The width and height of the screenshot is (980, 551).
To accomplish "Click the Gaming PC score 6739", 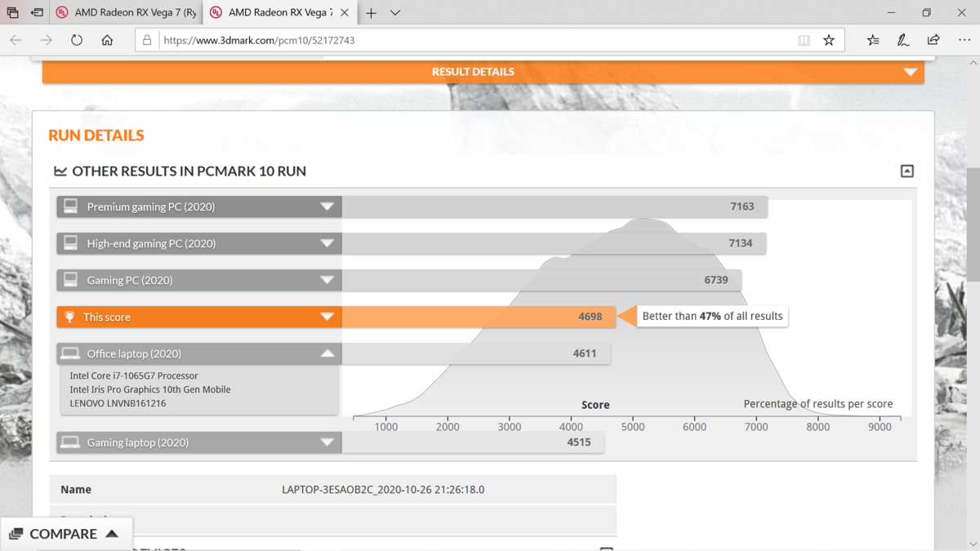I will click(716, 280).
